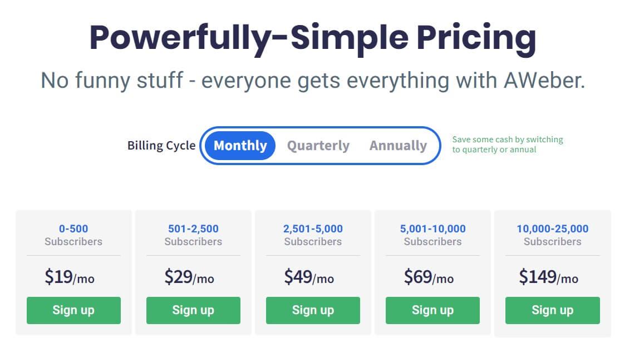The image size is (644, 353).
Task: Sign up for the $19/mo plan
Action: click(x=73, y=310)
